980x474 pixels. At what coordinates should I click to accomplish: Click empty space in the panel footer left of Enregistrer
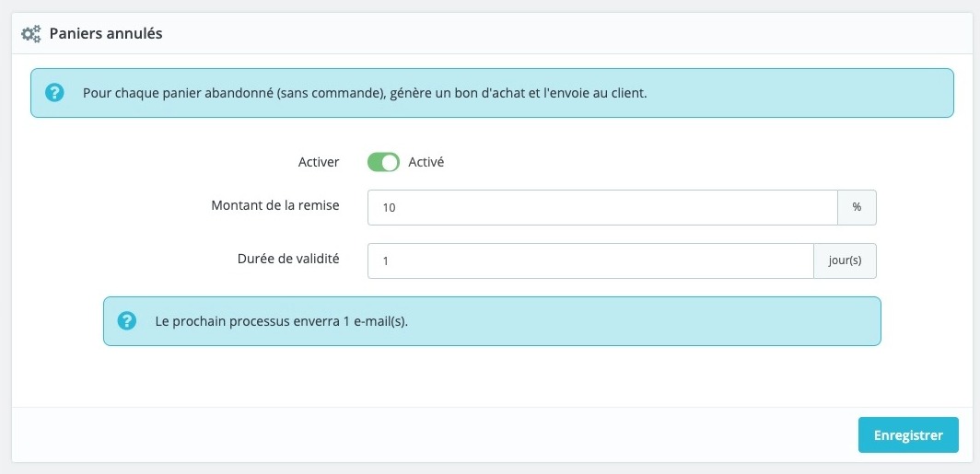coord(433,434)
